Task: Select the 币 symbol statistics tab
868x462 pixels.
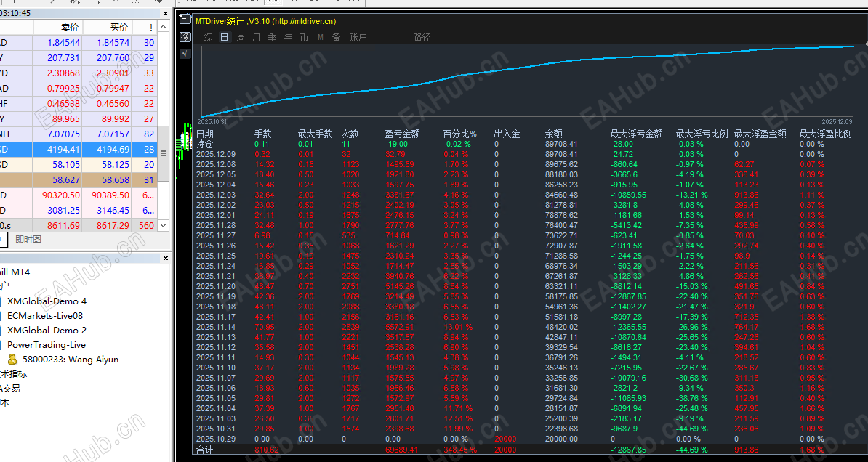Action: click(x=305, y=37)
